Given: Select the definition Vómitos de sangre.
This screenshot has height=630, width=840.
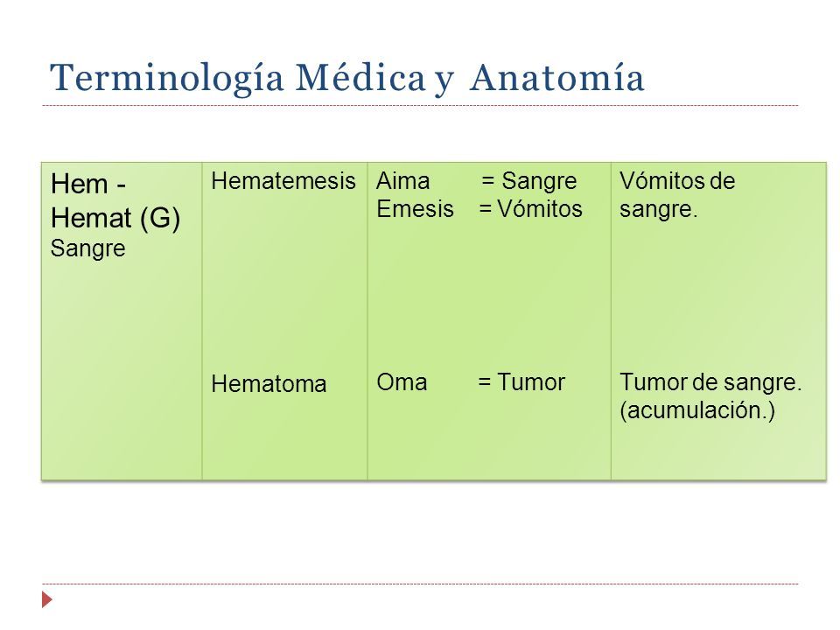Looking at the screenshot, I should [677, 195].
